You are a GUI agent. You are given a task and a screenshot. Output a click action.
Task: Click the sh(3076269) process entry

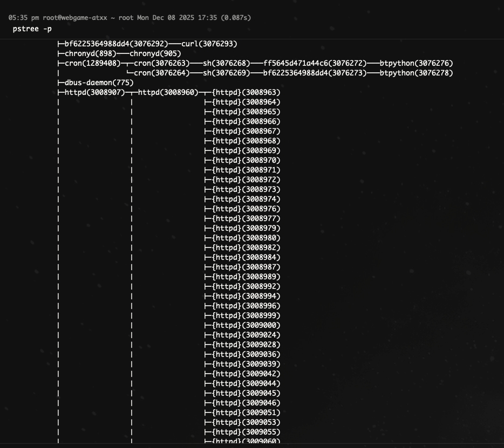pos(226,73)
